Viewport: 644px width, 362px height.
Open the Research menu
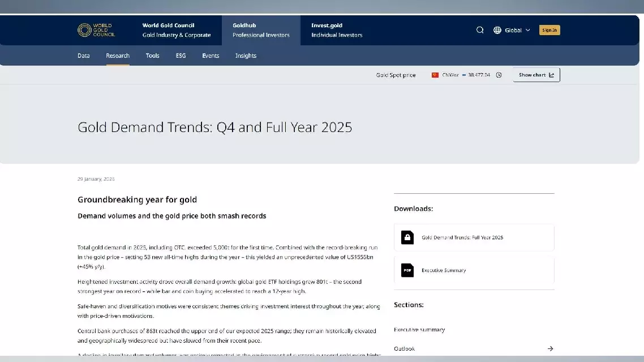click(x=118, y=56)
